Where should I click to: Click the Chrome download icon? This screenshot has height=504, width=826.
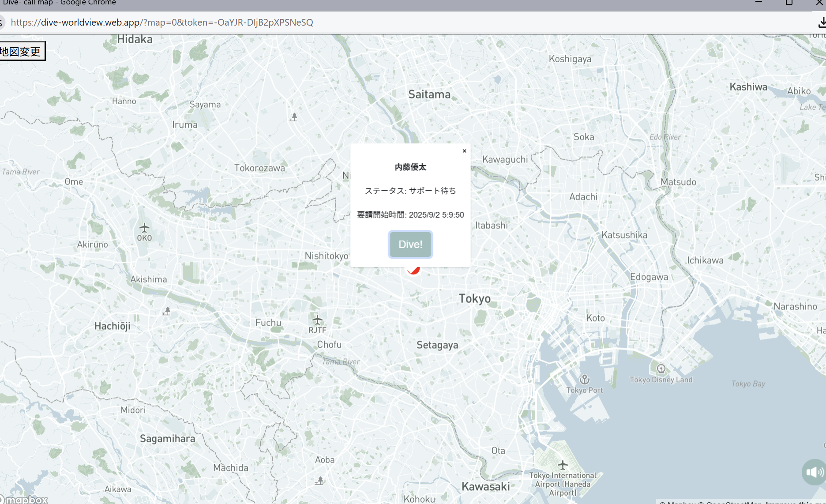(x=822, y=23)
